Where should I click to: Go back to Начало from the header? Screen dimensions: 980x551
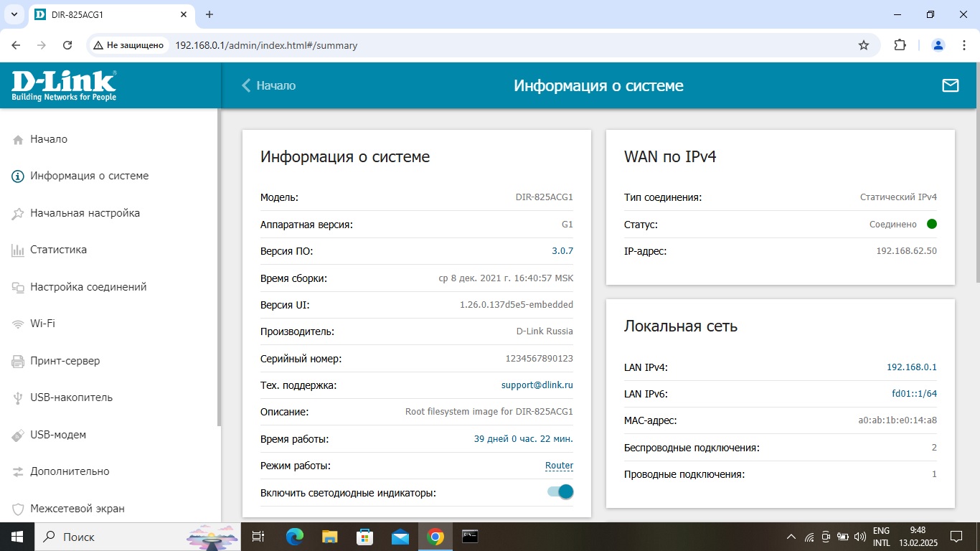(268, 85)
